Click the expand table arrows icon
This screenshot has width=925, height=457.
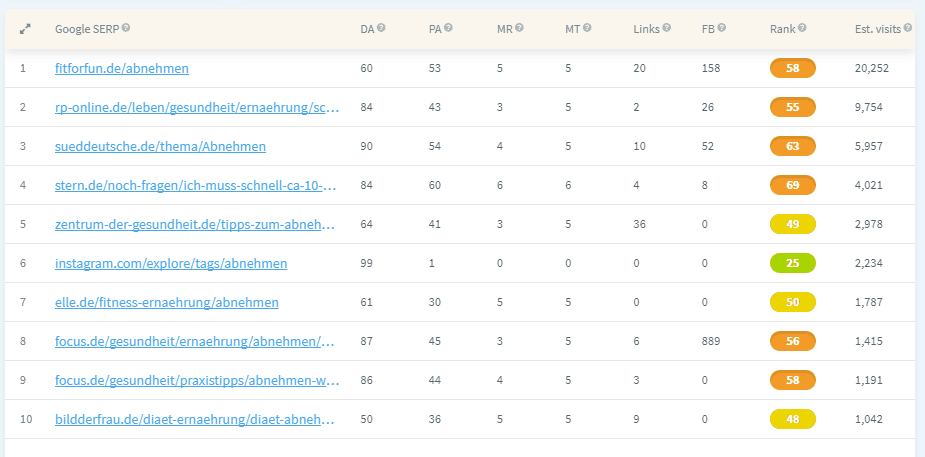click(x=25, y=28)
